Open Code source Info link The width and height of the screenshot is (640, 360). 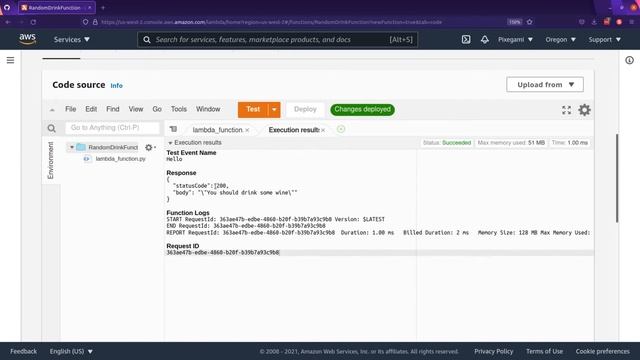pyautogui.click(x=116, y=85)
